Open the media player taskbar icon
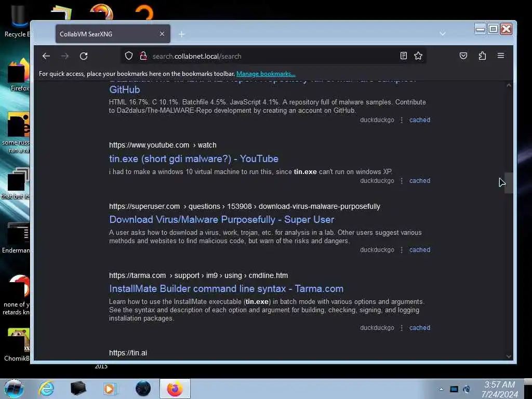Screen dimensions: 532x399 (109, 389)
